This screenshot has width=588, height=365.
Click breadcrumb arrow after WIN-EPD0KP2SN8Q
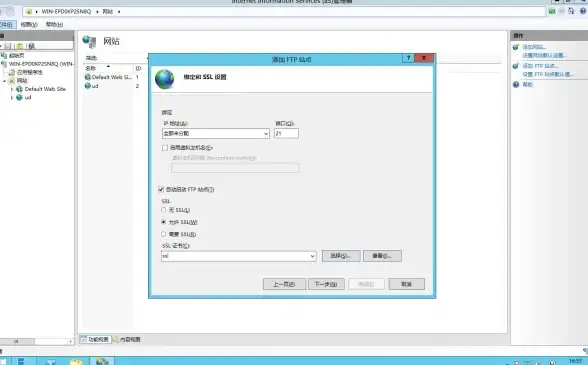(97, 12)
